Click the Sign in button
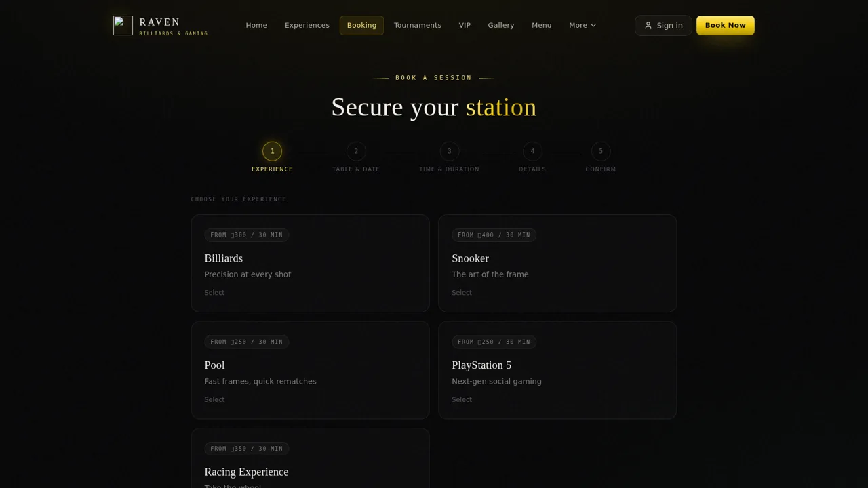Screen dimensions: 868x488 coord(663,26)
